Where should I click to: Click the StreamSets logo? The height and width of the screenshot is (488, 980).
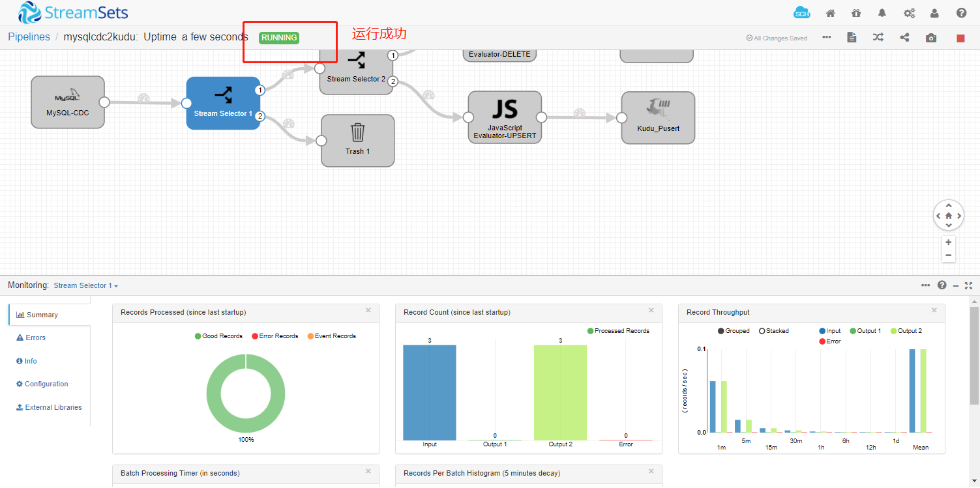pos(73,12)
